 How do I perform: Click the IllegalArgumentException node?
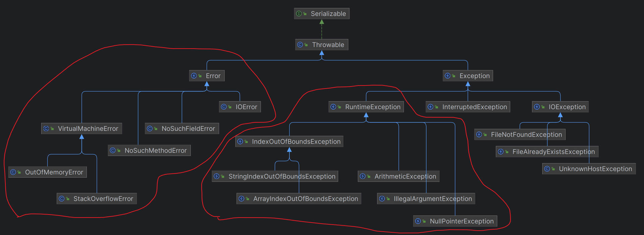pyautogui.click(x=426, y=198)
